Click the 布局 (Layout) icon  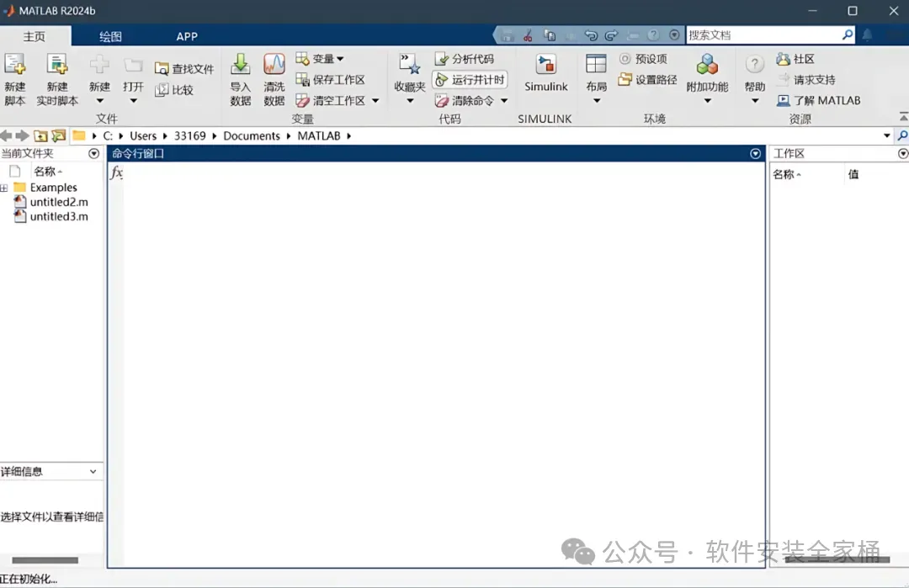tap(596, 65)
